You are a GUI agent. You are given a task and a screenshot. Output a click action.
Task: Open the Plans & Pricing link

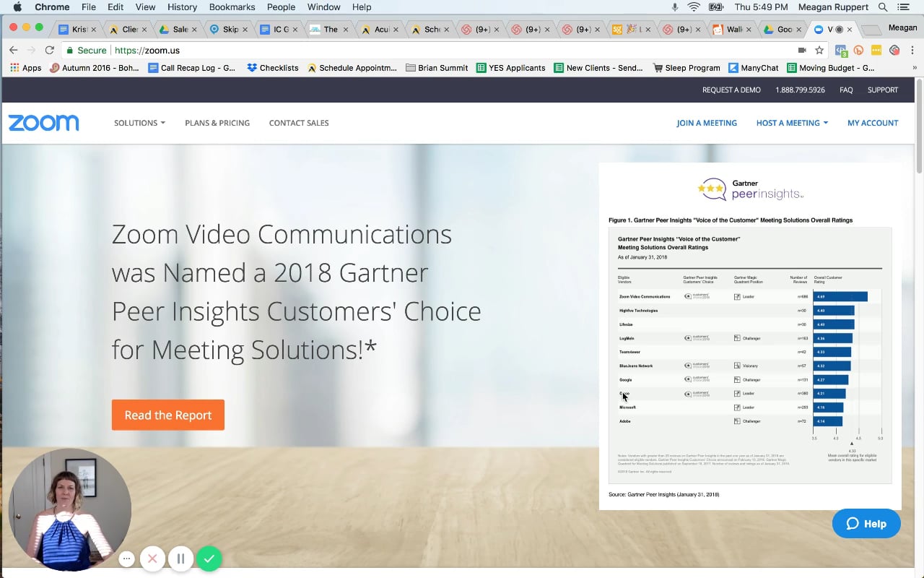click(x=217, y=123)
